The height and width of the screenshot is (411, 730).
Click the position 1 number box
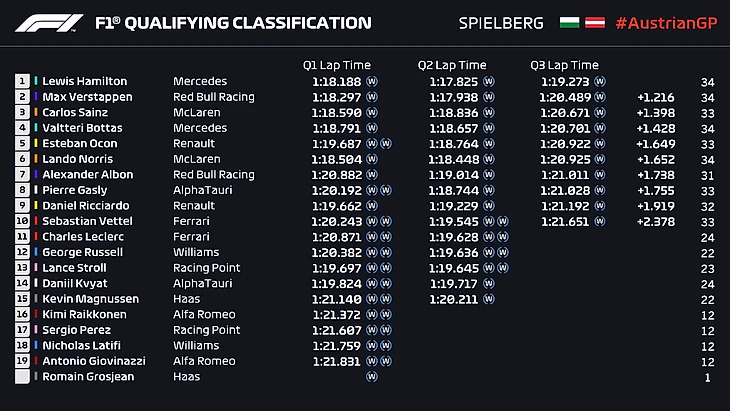pyautogui.click(x=22, y=82)
